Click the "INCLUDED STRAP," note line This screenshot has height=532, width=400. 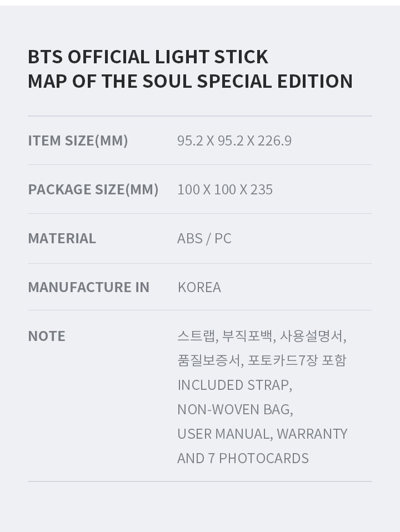click(x=234, y=385)
